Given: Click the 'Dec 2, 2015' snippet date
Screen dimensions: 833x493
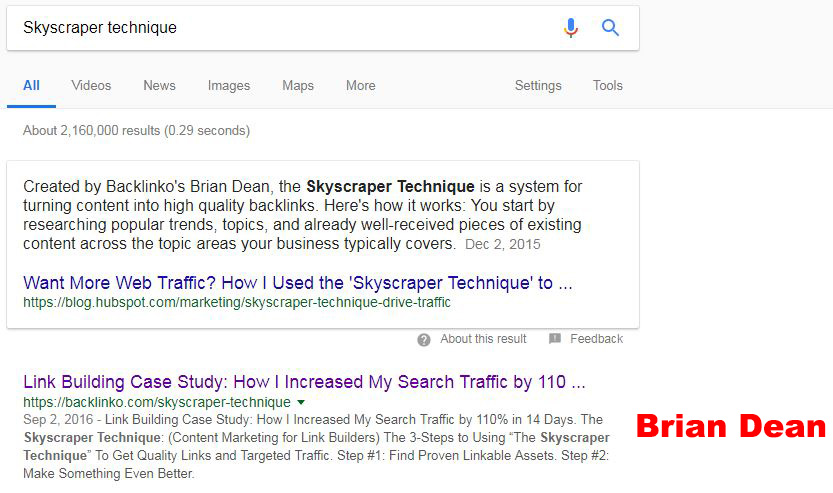Looking at the screenshot, I should point(503,244).
